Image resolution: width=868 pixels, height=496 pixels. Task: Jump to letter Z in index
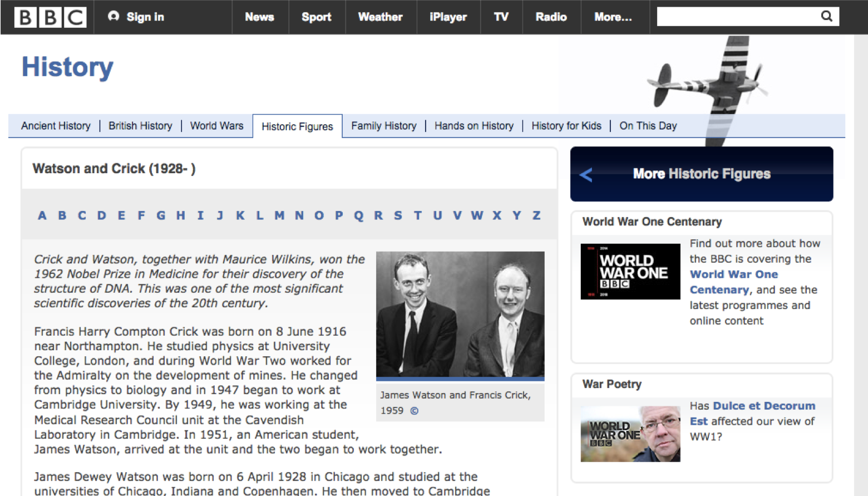tap(536, 215)
